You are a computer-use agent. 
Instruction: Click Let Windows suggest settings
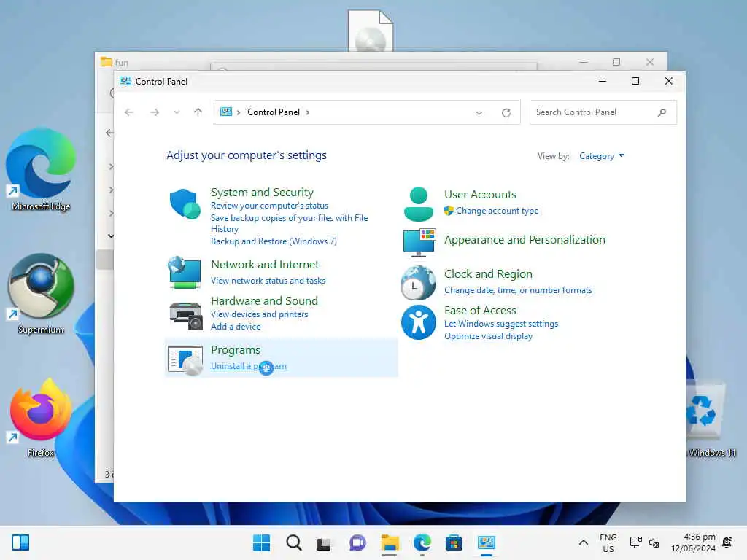tap(500, 323)
